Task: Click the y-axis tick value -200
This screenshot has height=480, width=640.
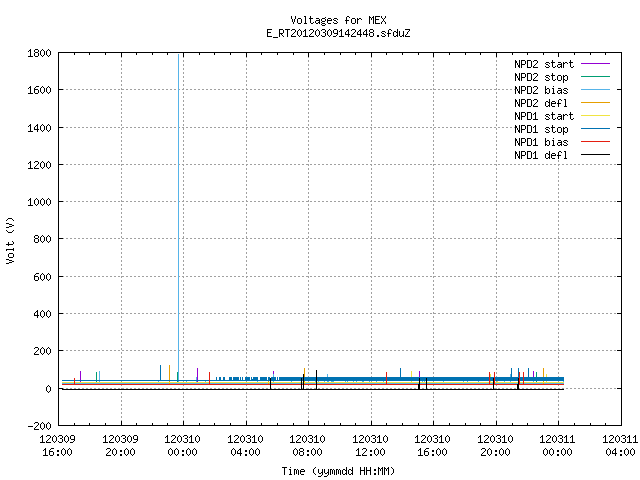Action: 39,426
